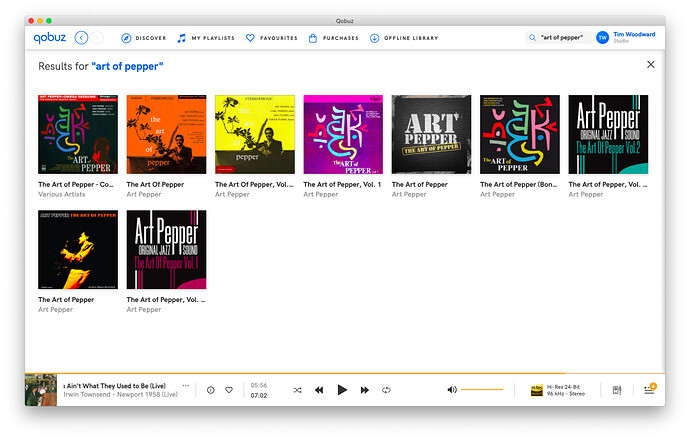This screenshot has height=439, width=690.
Task: Favourite the current track with heart icon
Action: (x=229, y=390)
